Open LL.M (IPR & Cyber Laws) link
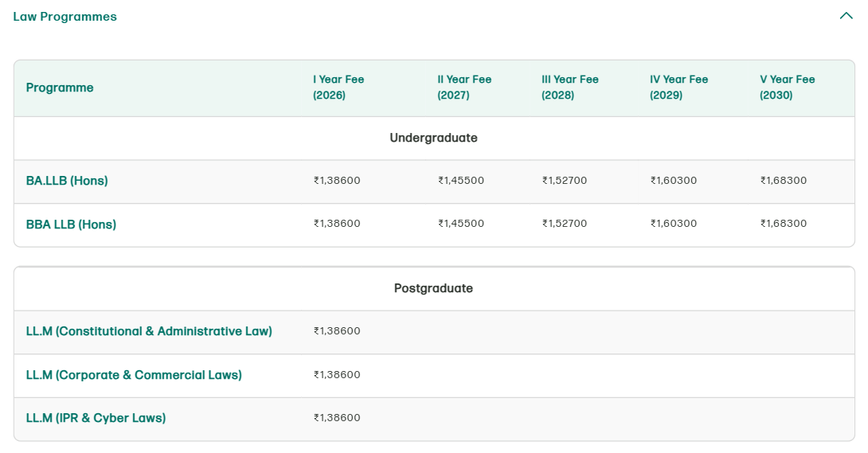 point(96,418)
